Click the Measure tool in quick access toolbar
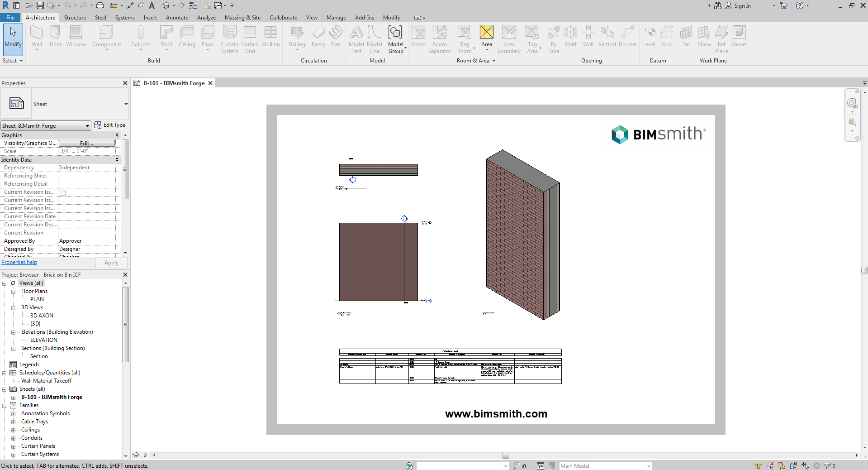This screenshot has height=470, width=868. (x=113, y=5)
